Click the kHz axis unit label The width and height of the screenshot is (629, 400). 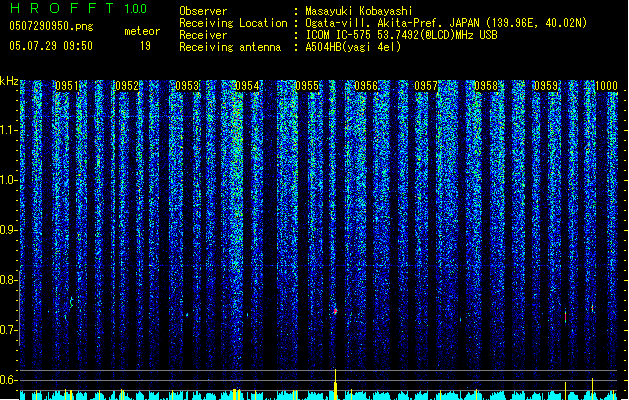tap(9, 81)
